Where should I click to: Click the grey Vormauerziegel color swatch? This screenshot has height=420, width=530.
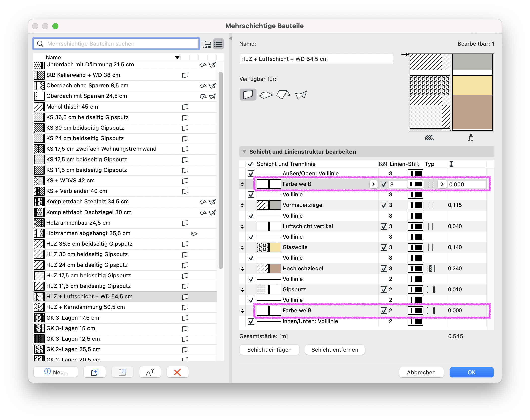tap(275, 205)
